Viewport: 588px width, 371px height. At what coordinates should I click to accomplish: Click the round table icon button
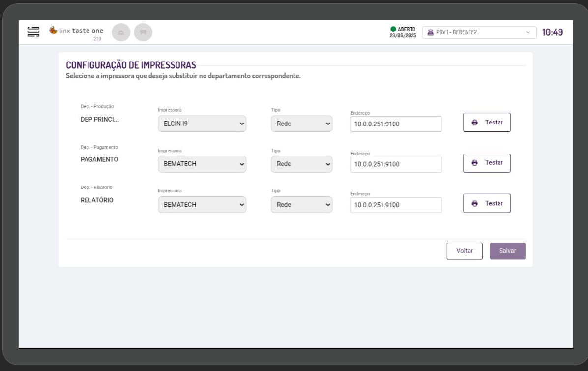[143, 31]
